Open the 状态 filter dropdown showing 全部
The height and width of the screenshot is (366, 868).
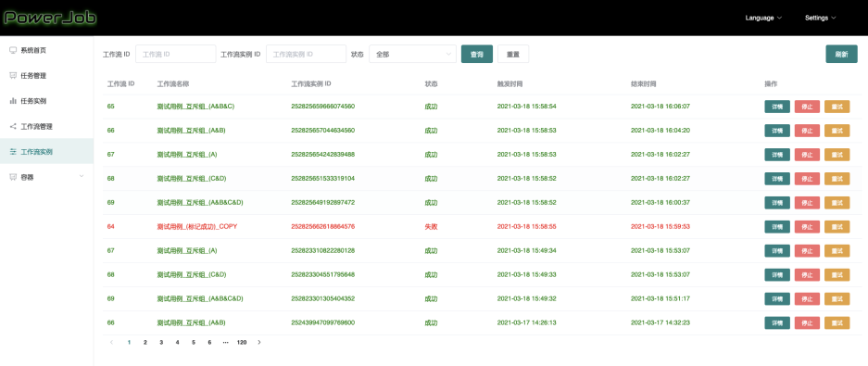[412, 55]
